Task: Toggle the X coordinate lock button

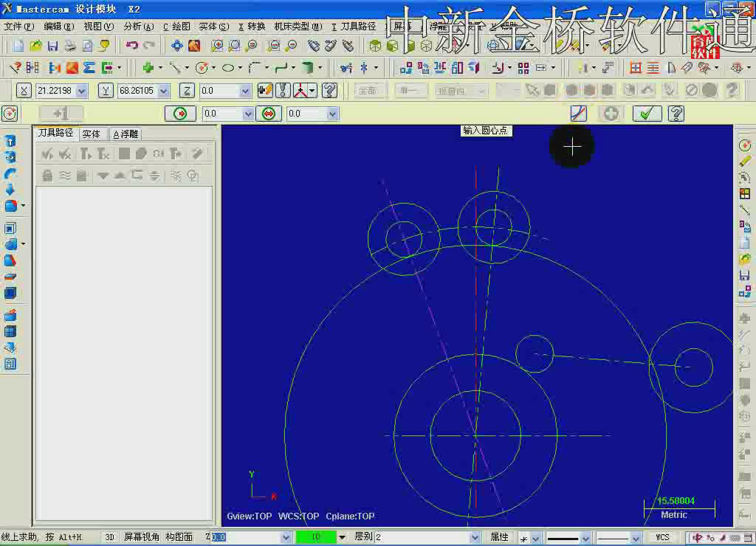Action: click(x=24, y=91)
